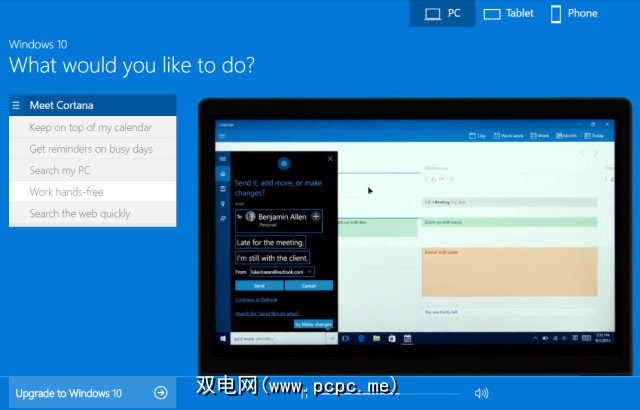The width and height of the screenshot is (640, 410).
Task: Go to the previous calendar period arrow
Action: (582, 153)
